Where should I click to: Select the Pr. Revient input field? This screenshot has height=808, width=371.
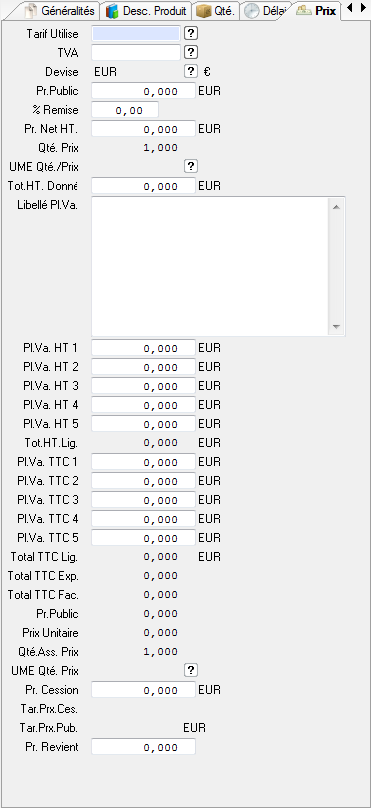click(x=144, y=747)
